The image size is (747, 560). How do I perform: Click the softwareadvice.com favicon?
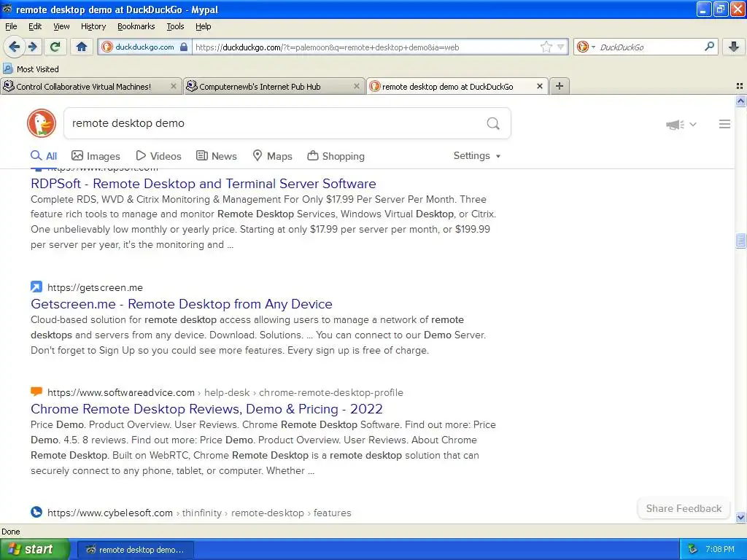[x=36, y=392]
